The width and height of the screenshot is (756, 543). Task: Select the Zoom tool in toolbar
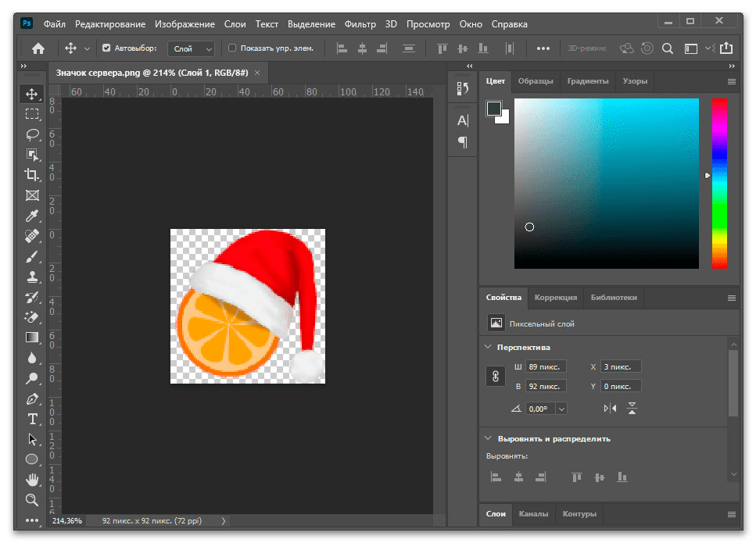coord(32,499)
